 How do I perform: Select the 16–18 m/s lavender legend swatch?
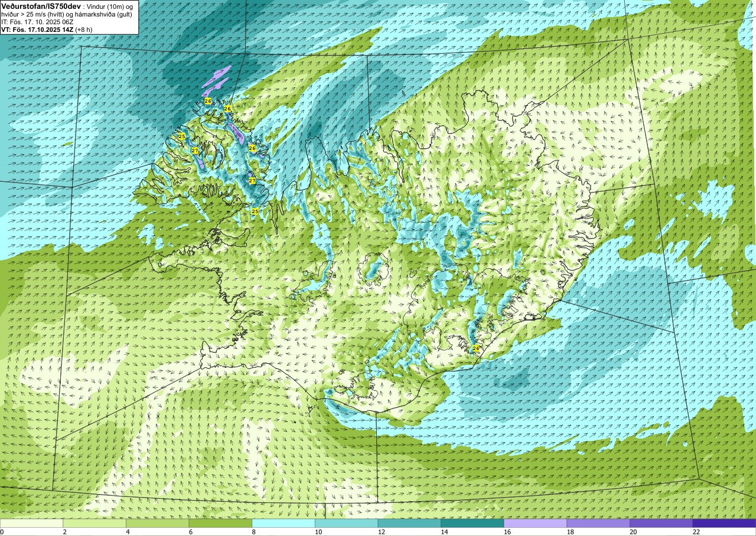[x=535, y=523]
